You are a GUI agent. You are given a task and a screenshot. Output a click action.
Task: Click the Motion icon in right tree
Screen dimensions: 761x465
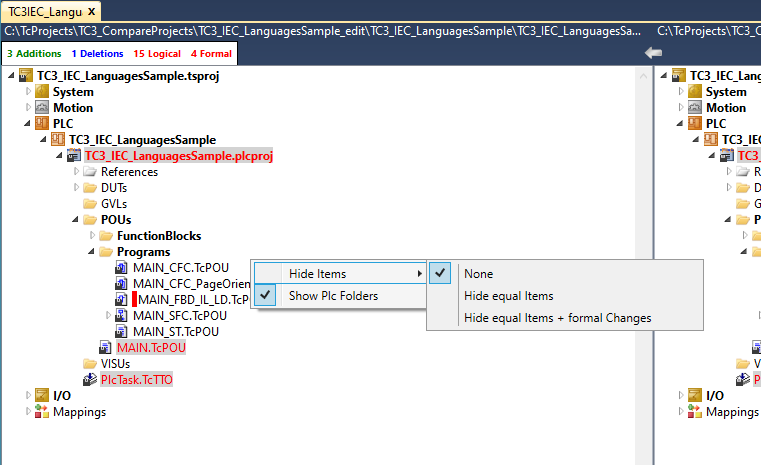pos(695,108)
